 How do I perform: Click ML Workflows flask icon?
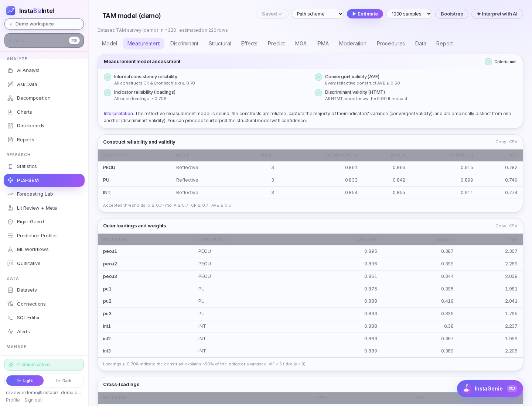10,250
